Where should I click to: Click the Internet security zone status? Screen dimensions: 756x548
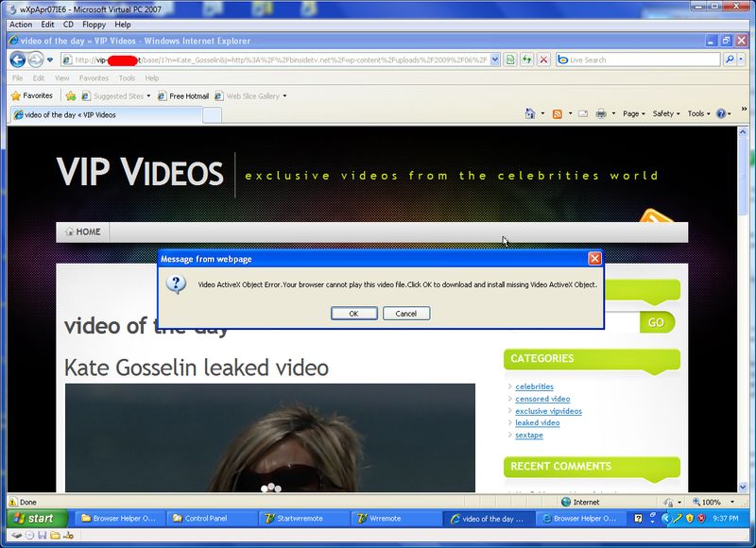click(x=580, y=503)
